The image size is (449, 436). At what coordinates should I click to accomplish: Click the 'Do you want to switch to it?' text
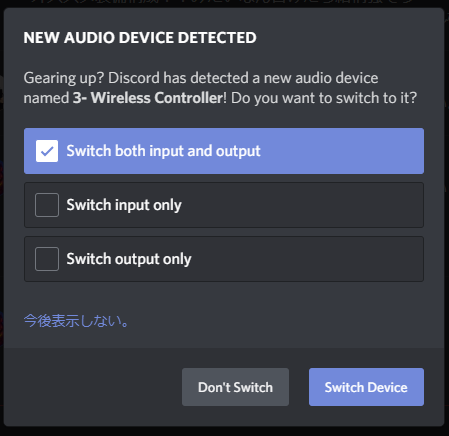pyautogui.click(x=324, y=98)
